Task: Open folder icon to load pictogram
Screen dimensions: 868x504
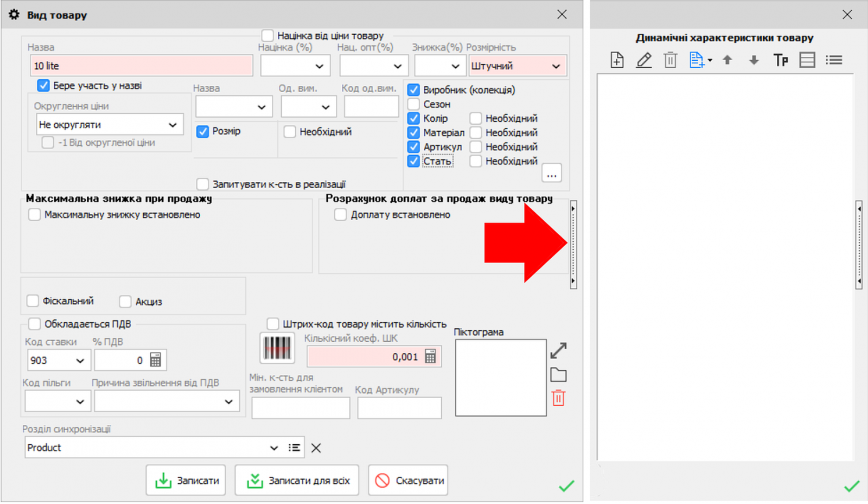Action: [558, 375]
